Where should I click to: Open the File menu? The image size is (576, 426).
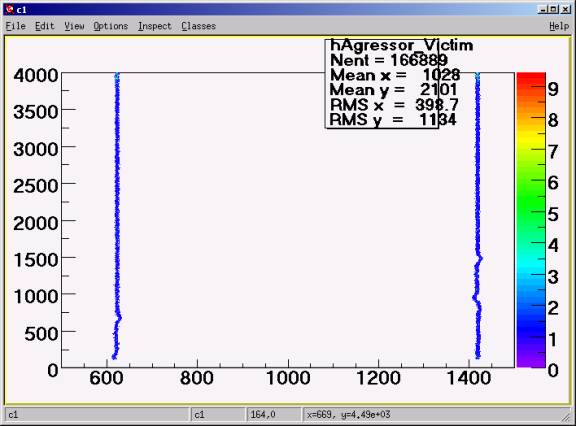coord(15,26)
